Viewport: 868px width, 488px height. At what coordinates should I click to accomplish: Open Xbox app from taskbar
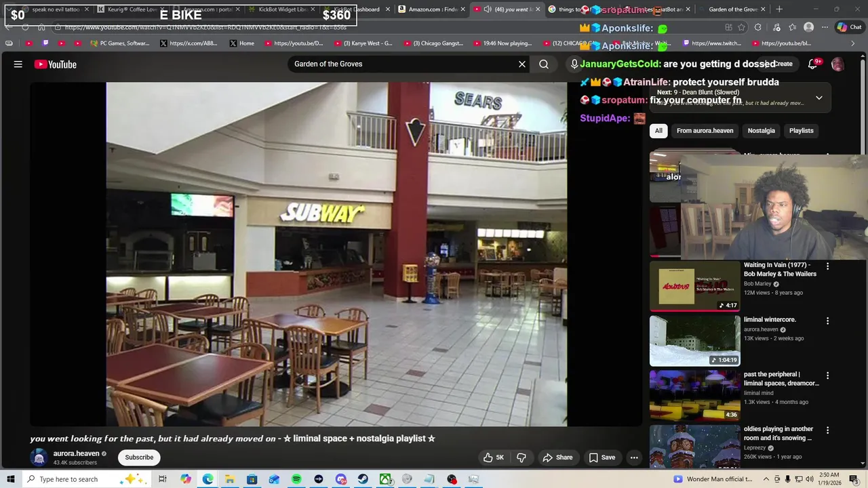tap(385, 479)
